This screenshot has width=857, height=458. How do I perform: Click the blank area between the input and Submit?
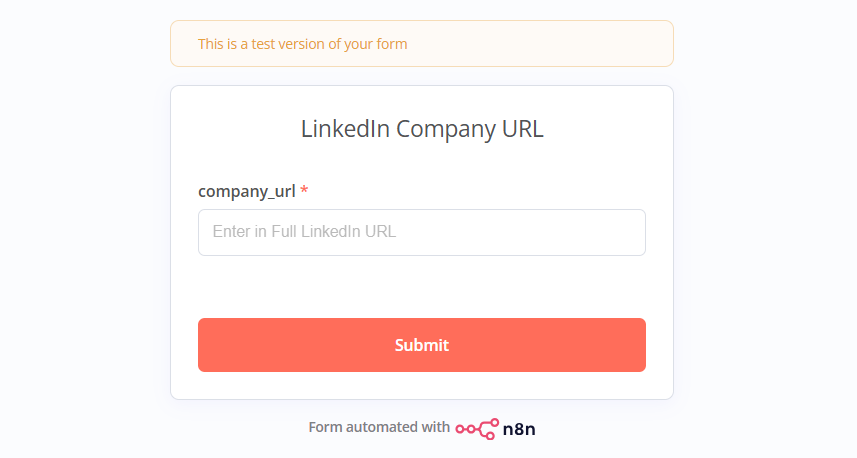point(421,287)
